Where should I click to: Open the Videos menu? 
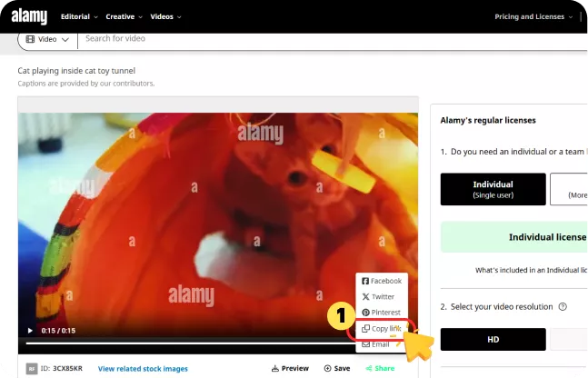165,16
